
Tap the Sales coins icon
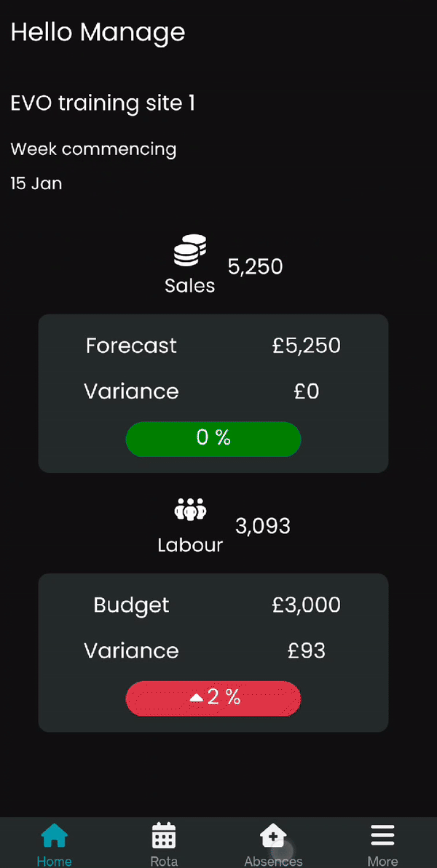coord(190,250)
